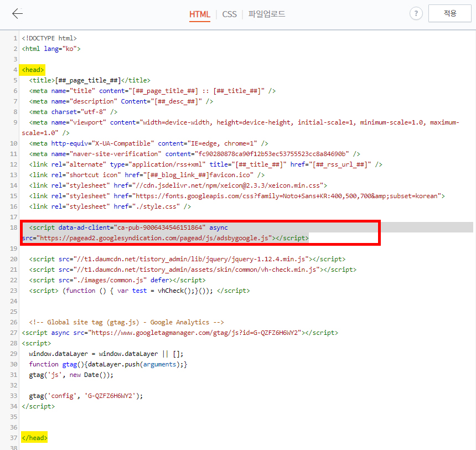Image resolution: width=476 pixels, height=450 pixels.
Task: Click the naver-site-verification meta line
Action: click(x=195, y=154)
